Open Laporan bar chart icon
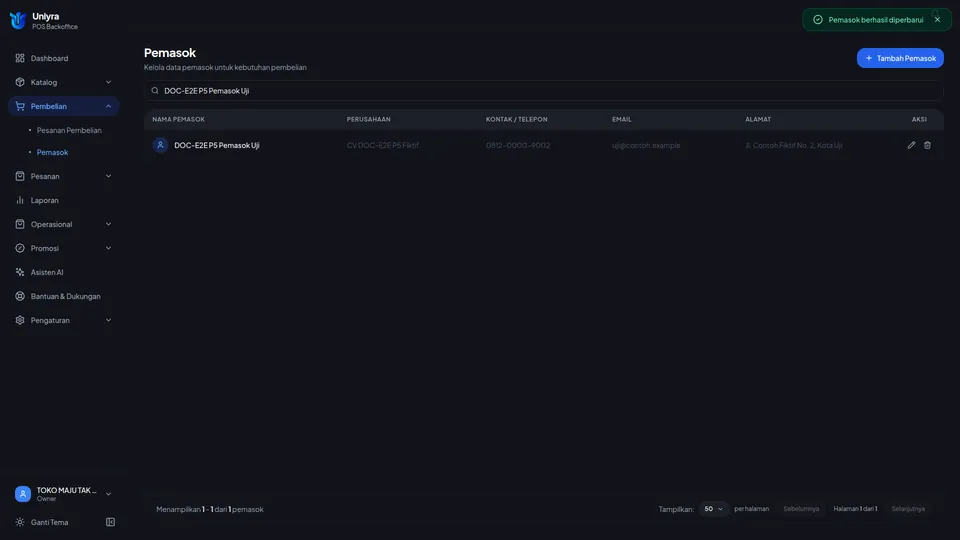Image resolution: width=960 pixels, height=540 pixels. tap(20, 200)
